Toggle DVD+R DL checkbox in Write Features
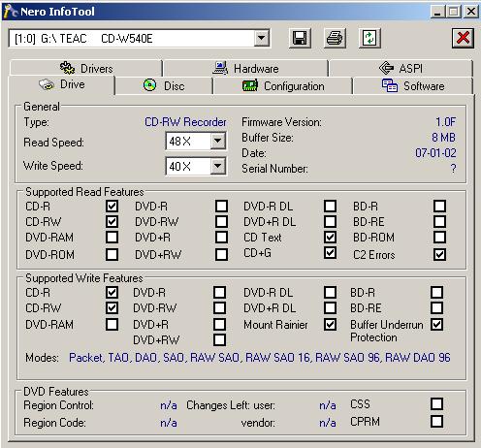The width and height of the screenshot is (481, 448). point(330,307)
